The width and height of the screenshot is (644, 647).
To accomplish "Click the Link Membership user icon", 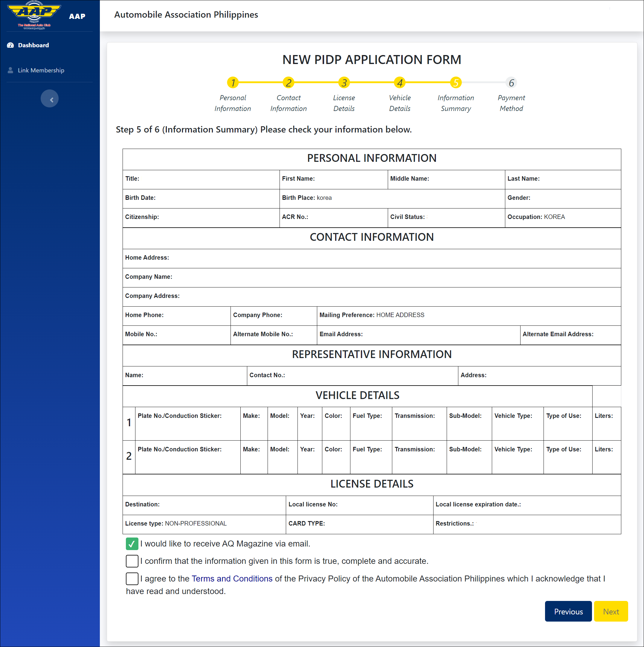I will [10, 70].
